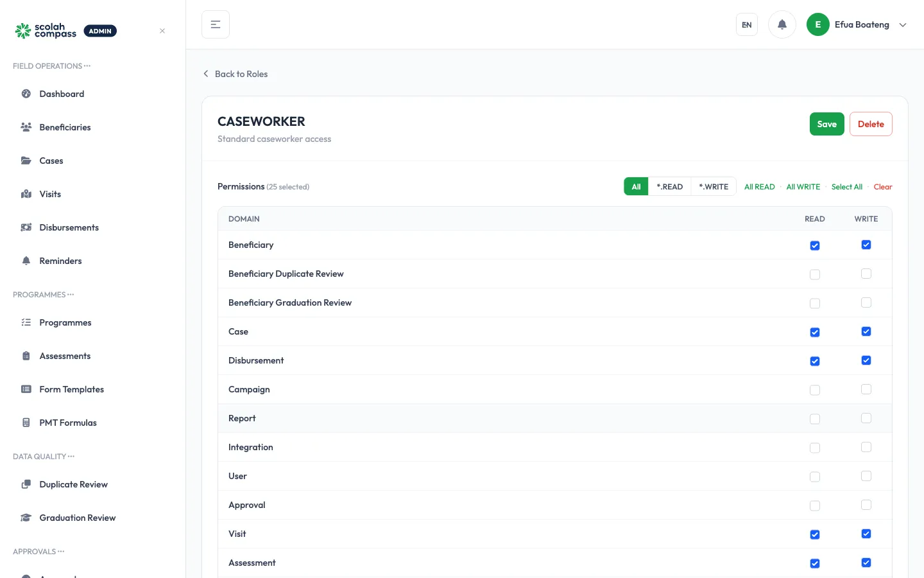The height and width of the screenshot is (578, 924).
Task: Toggle the hamburger menu button
Action: coord(216,24)
